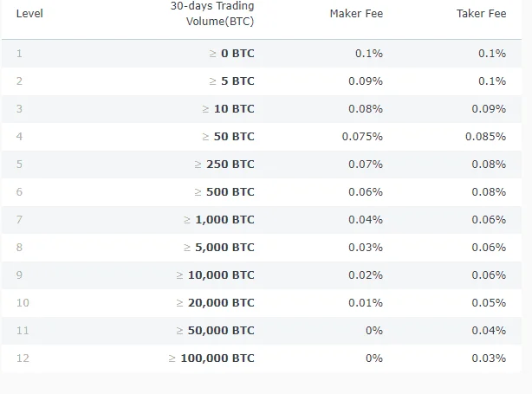Click the ≥ 5,000 BTC volume cell
The image size is (532, 394).
tap(219, 248)
